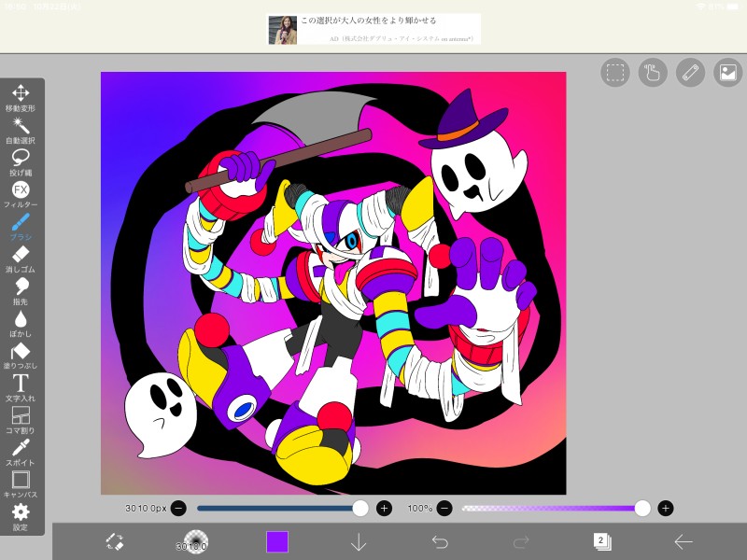Select the Blur tool (ぼかし)
The image size is (747, 560).
click(21, 323)
